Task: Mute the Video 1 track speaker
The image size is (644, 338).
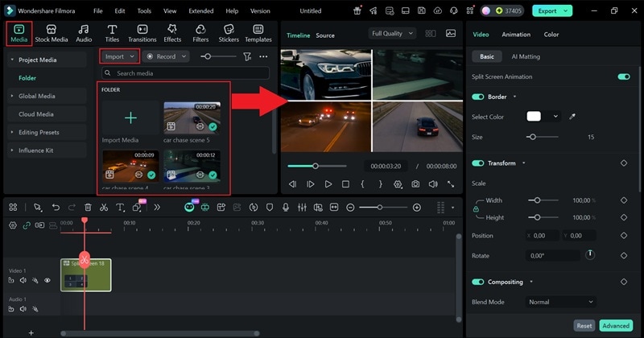Action: click(23, 281)
